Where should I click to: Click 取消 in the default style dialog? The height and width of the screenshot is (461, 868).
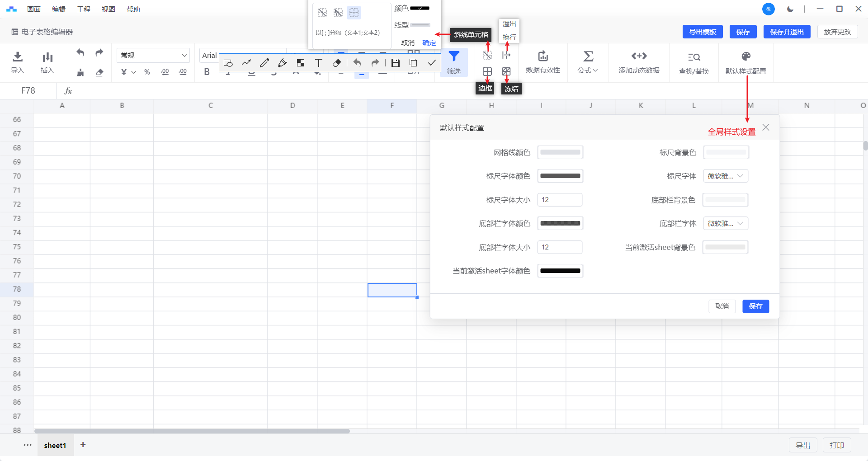point(722,306)
